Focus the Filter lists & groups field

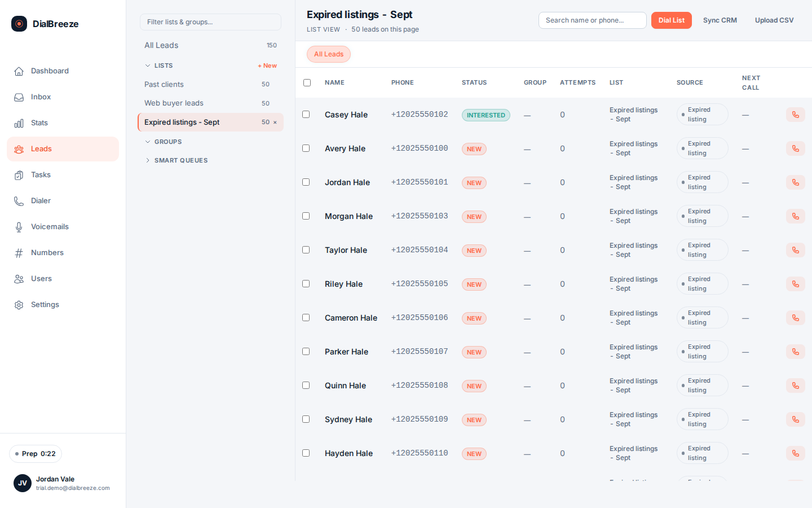(x=210, y=22)
